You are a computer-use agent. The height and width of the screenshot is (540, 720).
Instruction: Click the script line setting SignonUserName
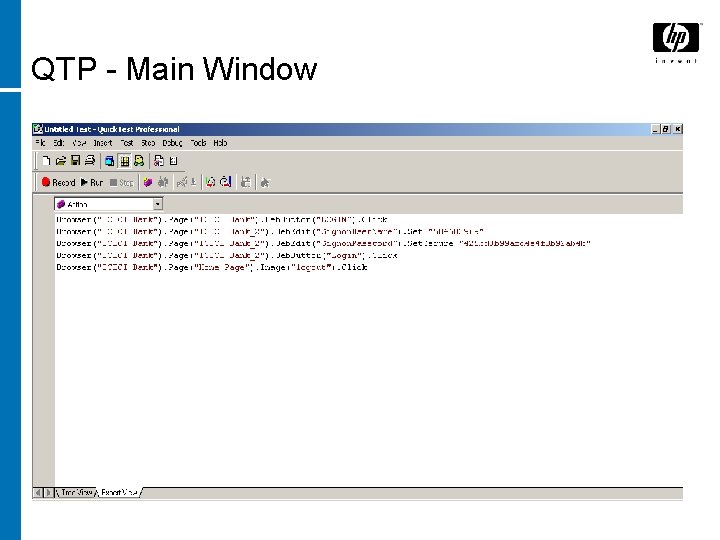pos(270,231)
